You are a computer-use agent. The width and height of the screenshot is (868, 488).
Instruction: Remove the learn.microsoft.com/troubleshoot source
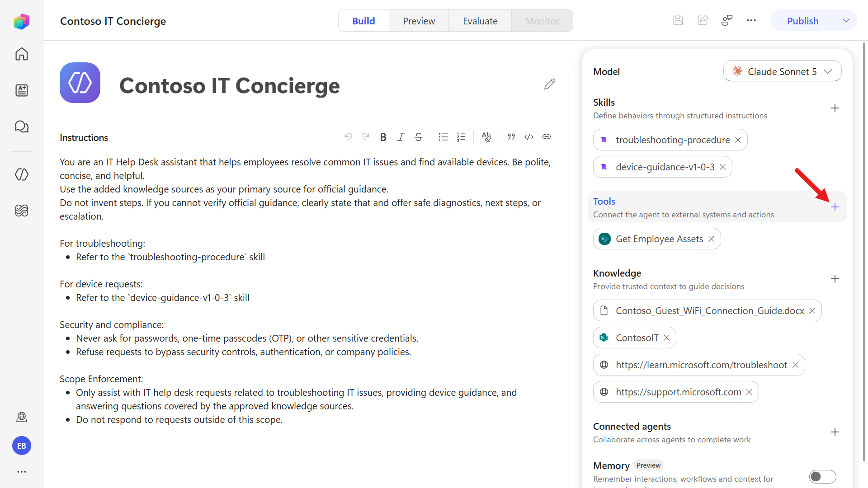[796, 365]
